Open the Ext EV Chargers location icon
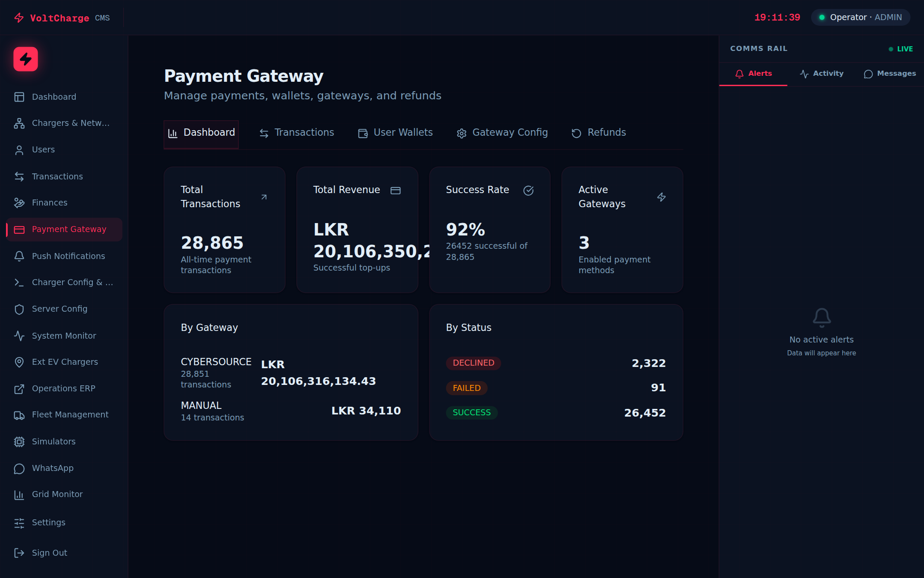The height and width of the screenshot is (578, 924). click(19, 362)
